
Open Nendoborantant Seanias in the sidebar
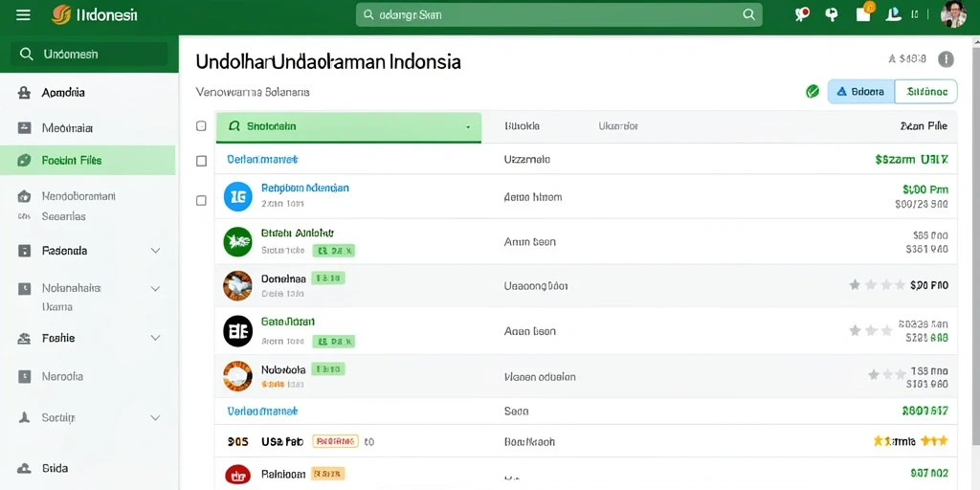78,207
